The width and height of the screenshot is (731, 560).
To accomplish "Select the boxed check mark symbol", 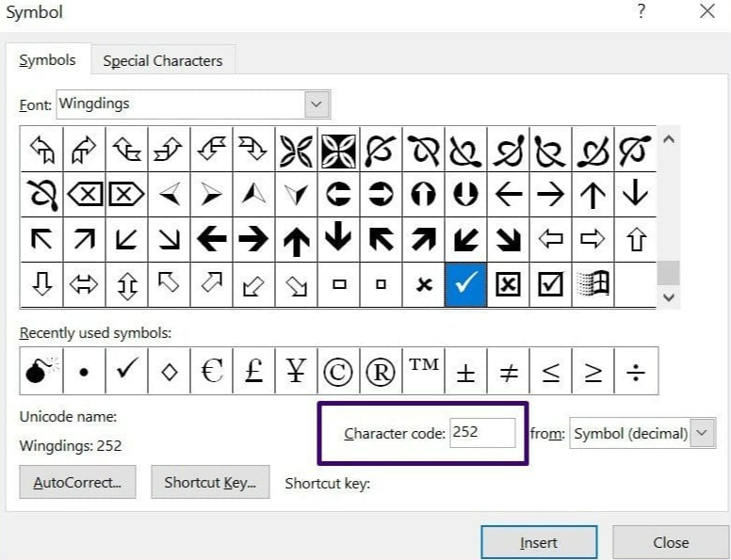I will (550, 284).
